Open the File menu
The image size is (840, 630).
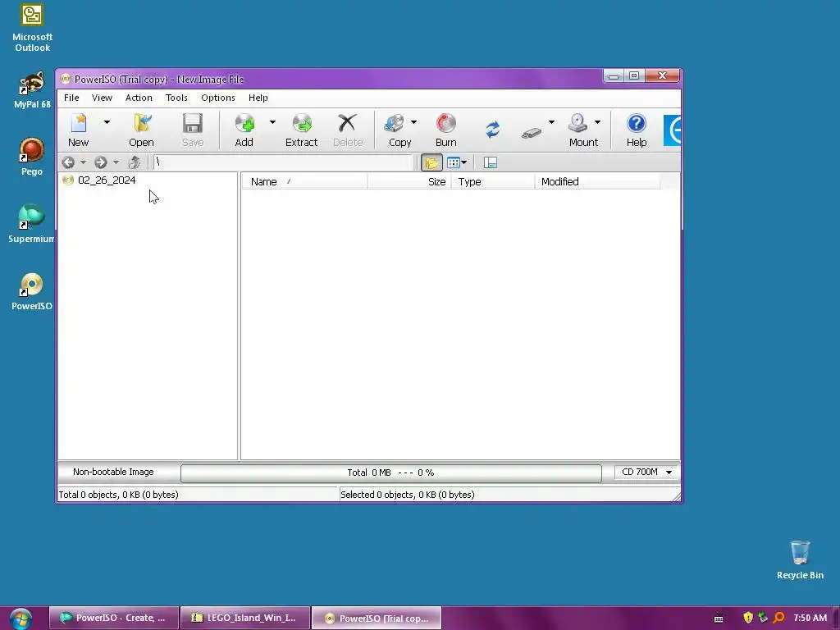pyautogui.click(x=72, y=98)
